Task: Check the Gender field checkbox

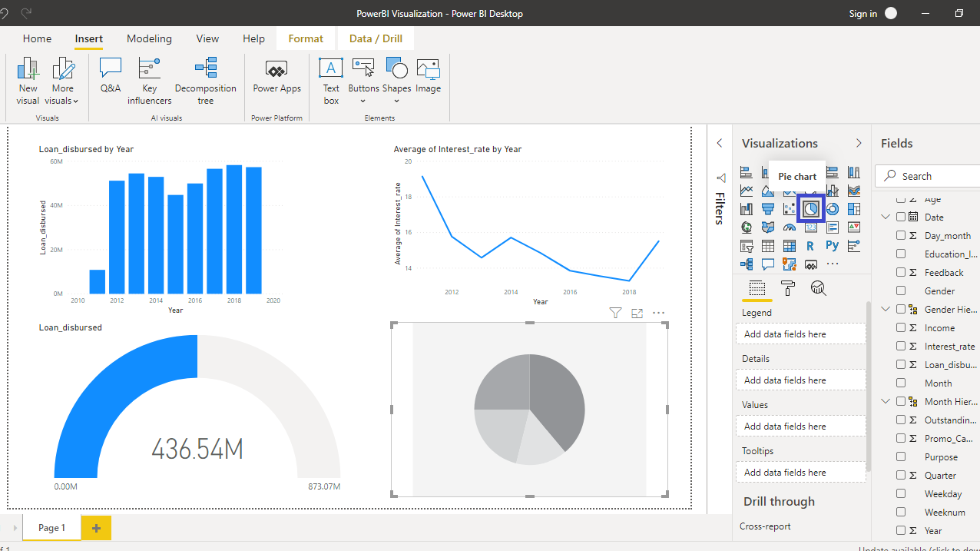Action: point(901,290)
